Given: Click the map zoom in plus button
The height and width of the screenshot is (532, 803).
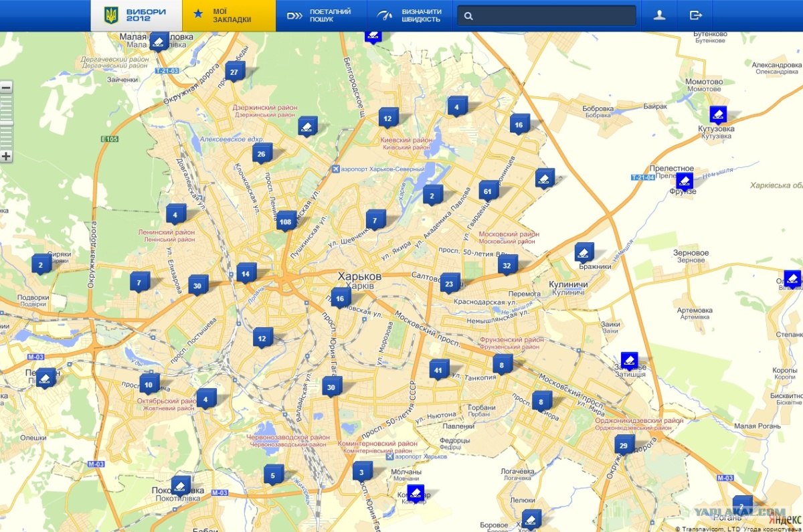Looking at the screenshot, I should coord(6,157).
